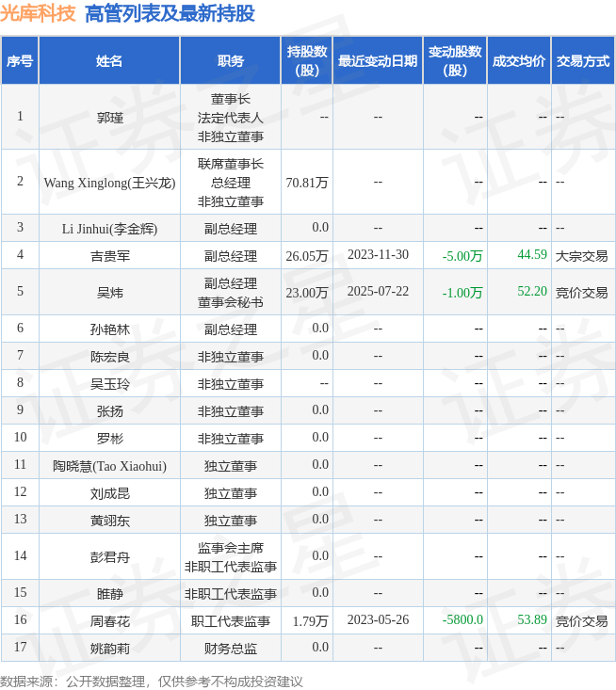Click the name 陈宏良
This screenshot has height=690, width=616.
pyautogui.click(x=110, y=357)
